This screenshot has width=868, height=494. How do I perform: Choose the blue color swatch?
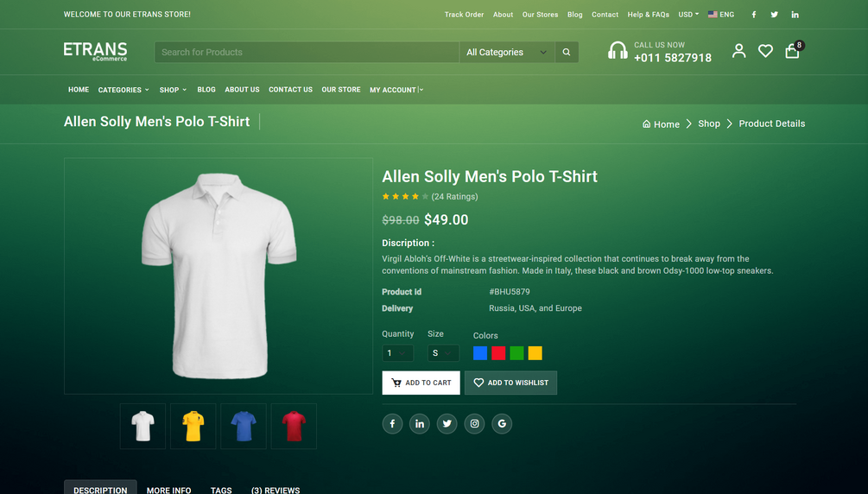pos(480,353)
